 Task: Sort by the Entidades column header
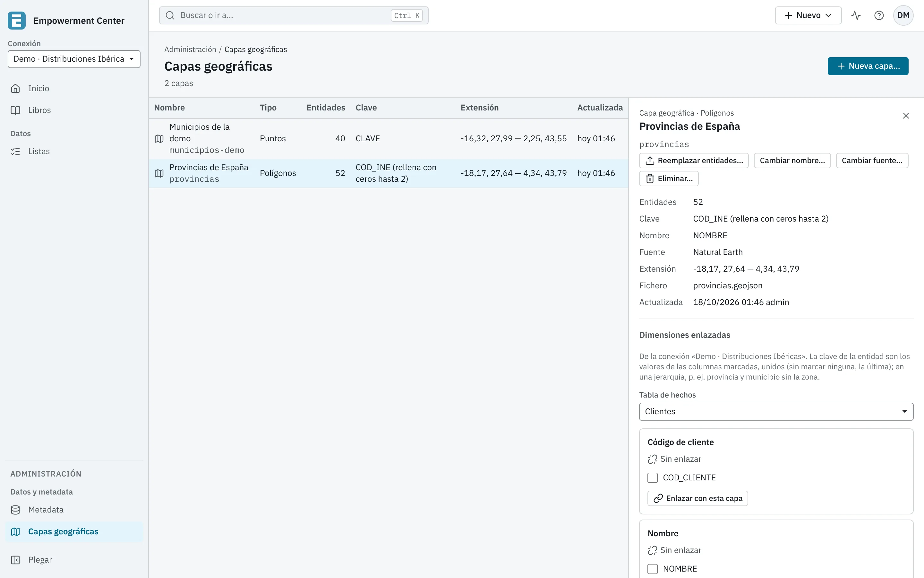[x=326, y=108]
